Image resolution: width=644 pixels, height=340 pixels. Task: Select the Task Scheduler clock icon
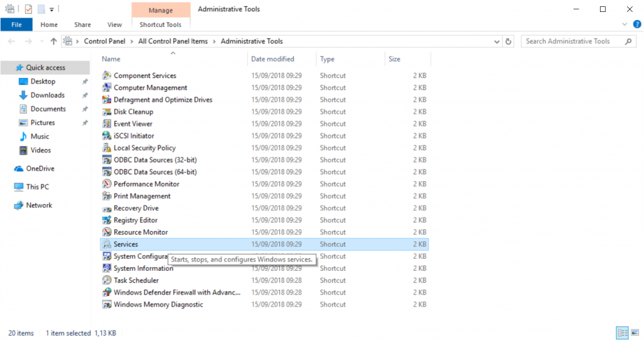(107, 280)
